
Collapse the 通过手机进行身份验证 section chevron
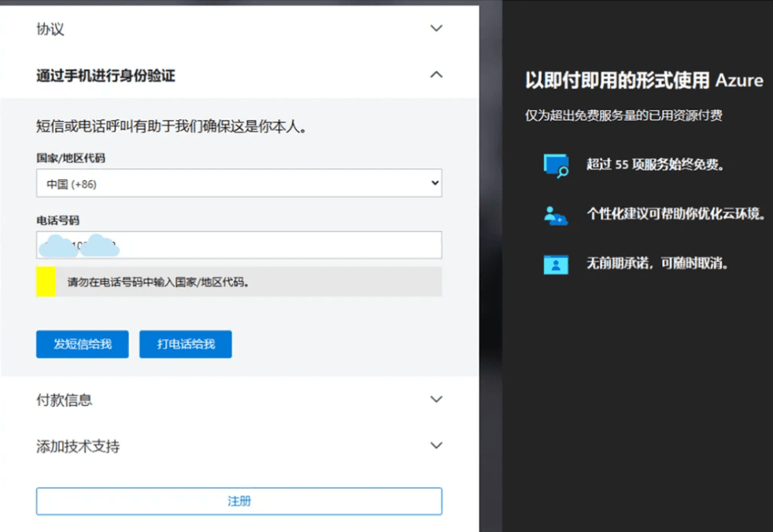pyautogui.click(x=436, y=75)
